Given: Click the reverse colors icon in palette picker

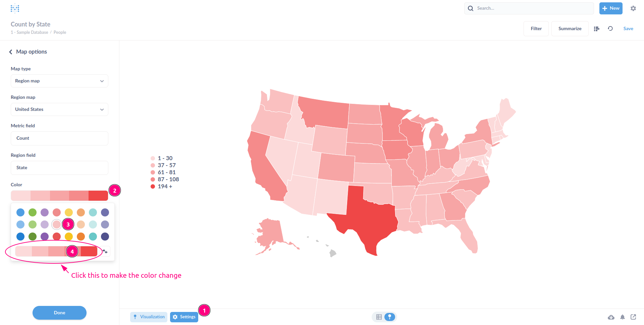Looking at the screenshot, I should 105,251.
